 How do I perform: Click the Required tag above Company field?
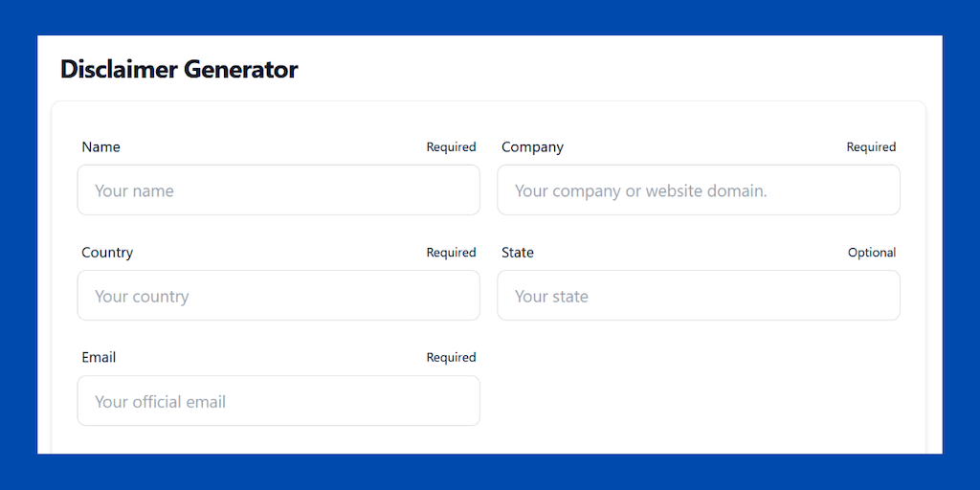(871, 147)
